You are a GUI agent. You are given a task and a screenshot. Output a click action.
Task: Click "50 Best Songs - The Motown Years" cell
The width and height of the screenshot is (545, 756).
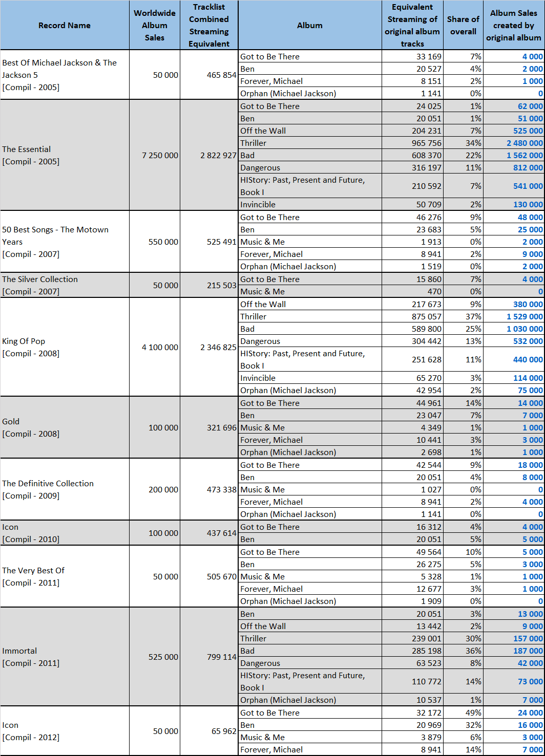(65, 242)
